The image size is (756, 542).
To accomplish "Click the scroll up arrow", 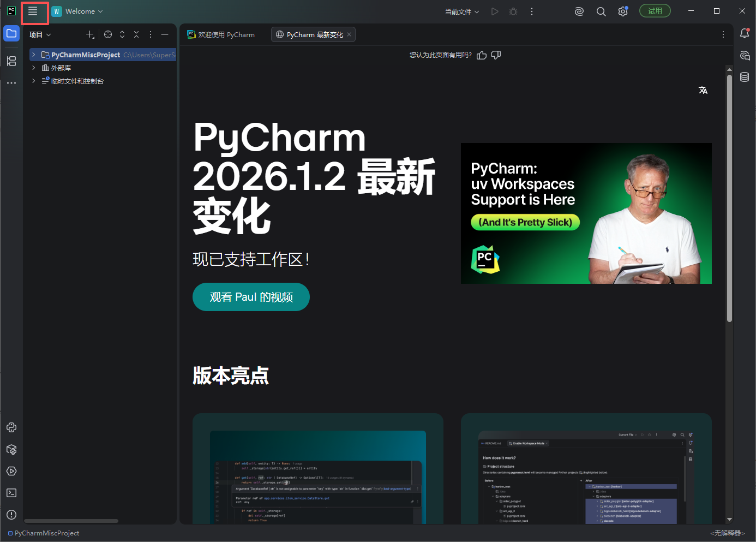I will 729,69.
